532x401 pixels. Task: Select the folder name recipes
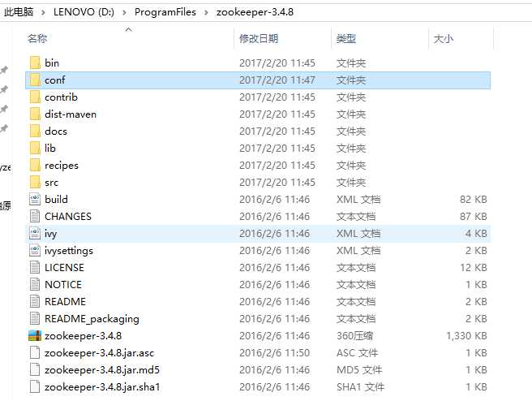tap(62, 165)
